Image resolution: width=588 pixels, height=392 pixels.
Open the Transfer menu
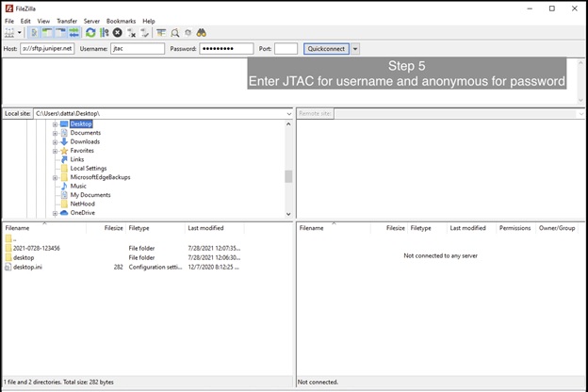tap(67, 21)
